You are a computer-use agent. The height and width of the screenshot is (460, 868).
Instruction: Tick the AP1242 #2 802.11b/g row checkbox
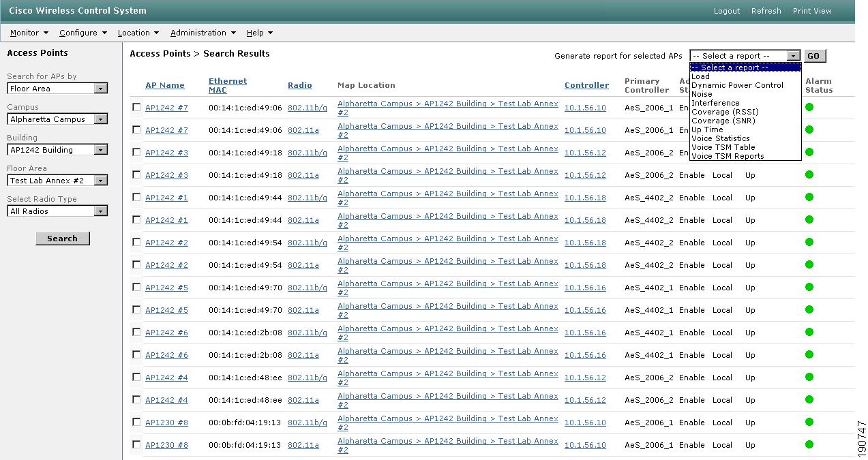[x=136, y=242]
